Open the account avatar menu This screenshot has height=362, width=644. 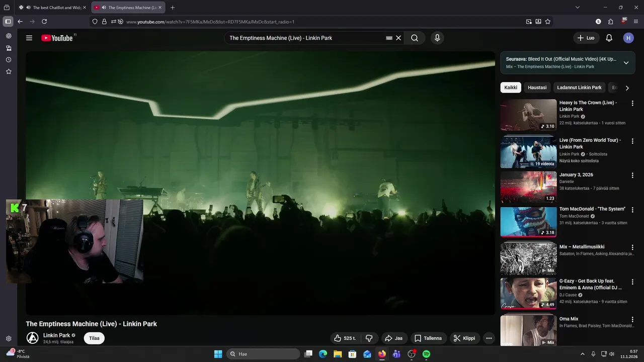point(628,38)
